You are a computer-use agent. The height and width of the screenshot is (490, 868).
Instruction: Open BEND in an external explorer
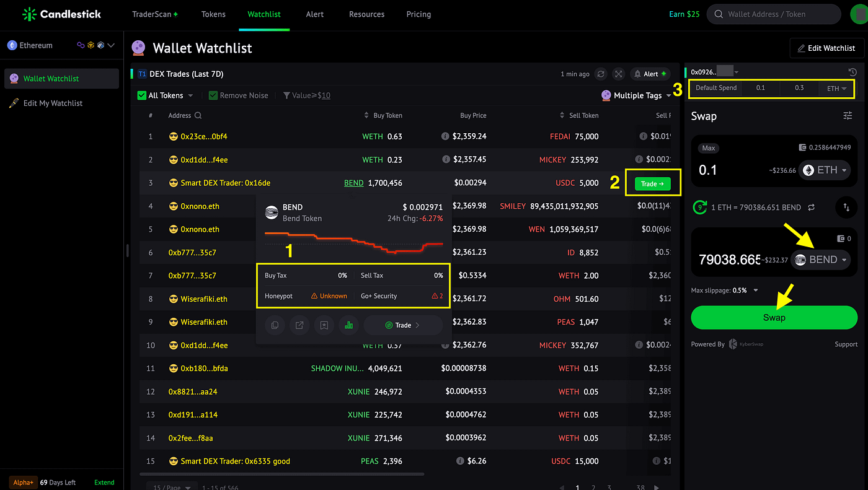tap(299, 325)
